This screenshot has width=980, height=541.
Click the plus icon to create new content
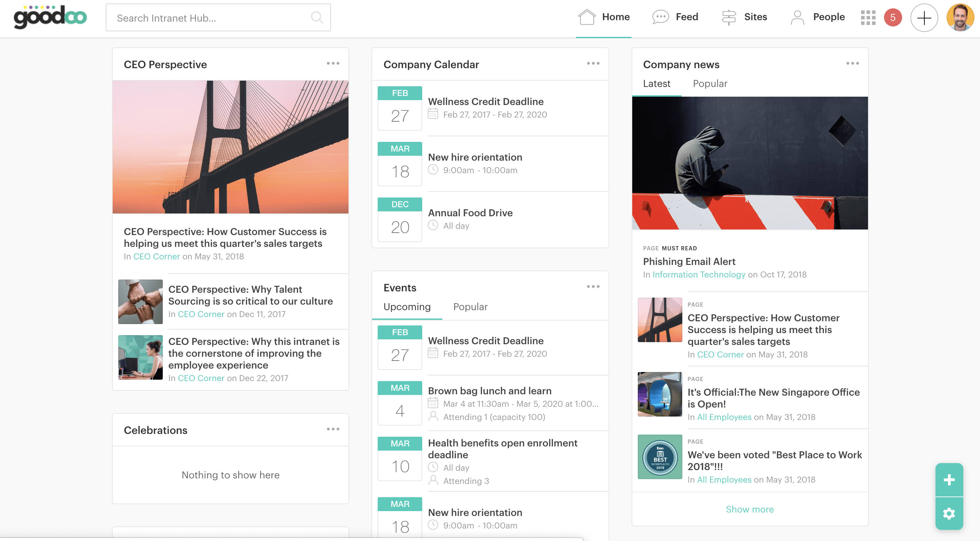click(924, 17)
